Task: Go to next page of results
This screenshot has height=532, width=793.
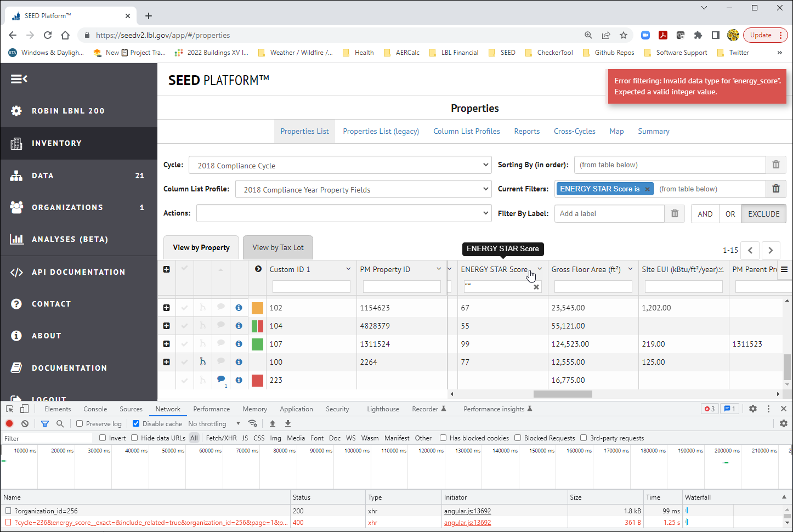Action: pyautogui.click(x=771, y=250)
